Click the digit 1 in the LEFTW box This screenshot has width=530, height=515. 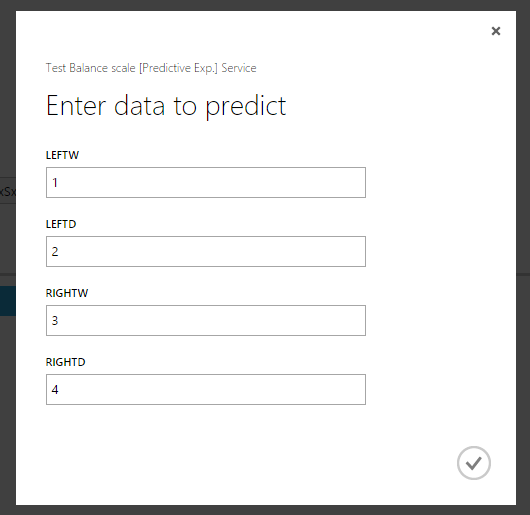tap(55, 182)
